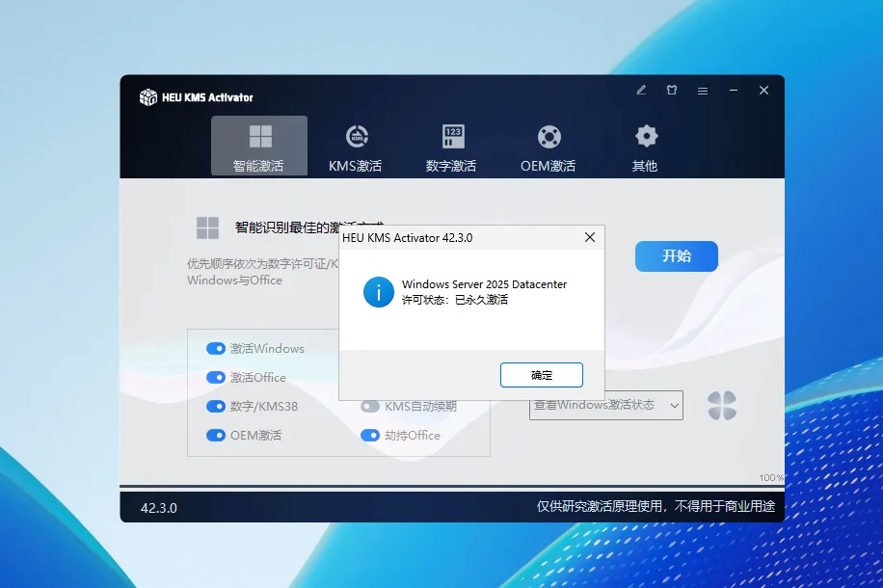The width and height of the screenshot is (883, 588).
Task: Click the OEM激活 lifebuoy icon
Action: (549, 136)
